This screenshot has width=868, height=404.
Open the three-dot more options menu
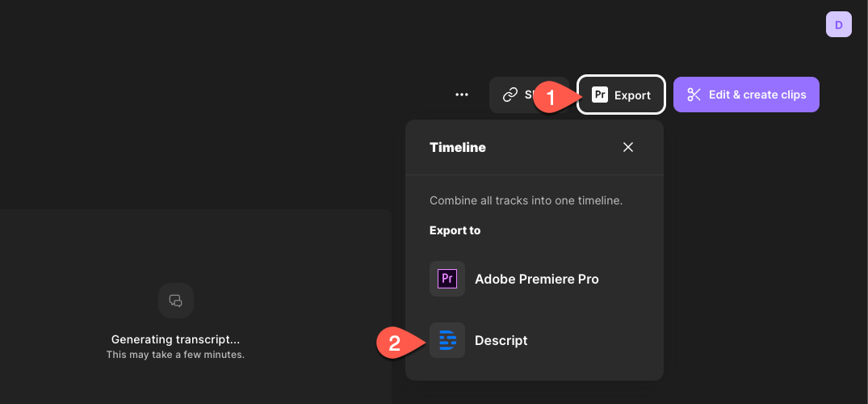point(462,95)
